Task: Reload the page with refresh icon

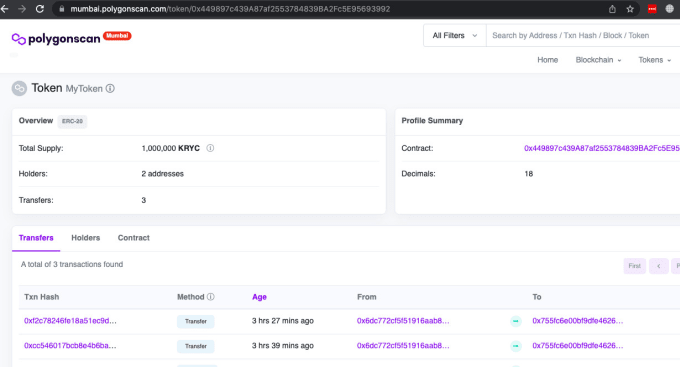Action: pyautogui.click(x=40, y=9)
